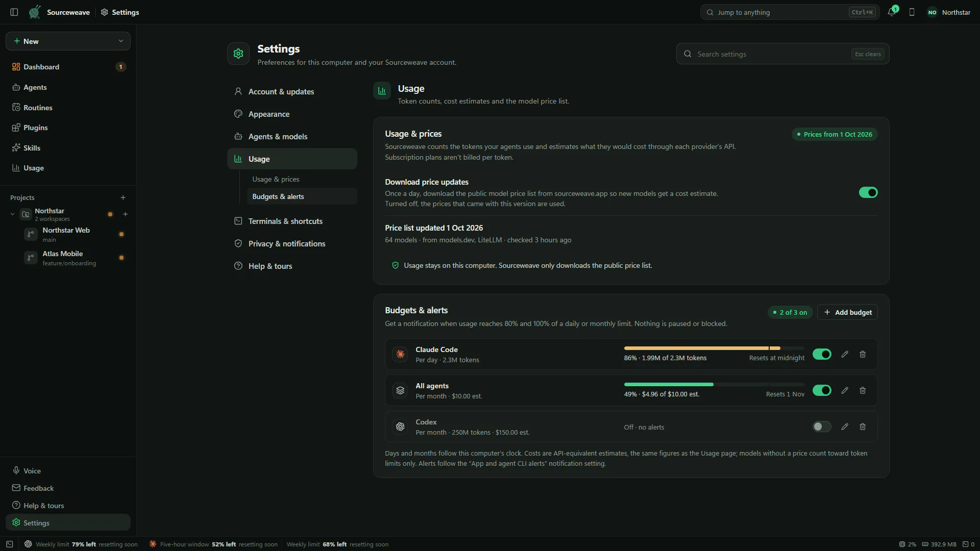This screenshot has width=980, height=551.
Task: Focus the Jump to anything search
Action: point(790,12)
